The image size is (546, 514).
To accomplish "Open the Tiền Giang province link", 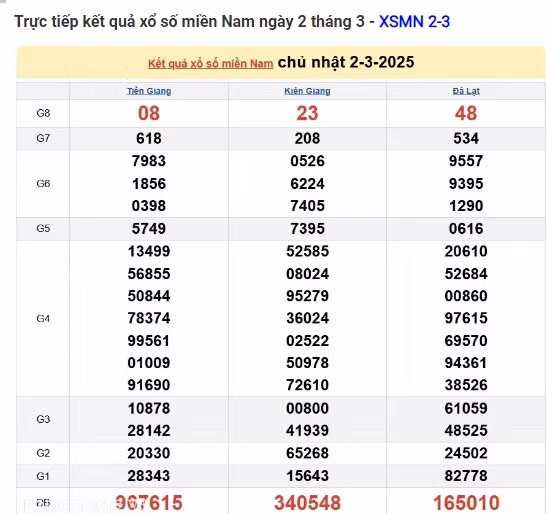I will tap(149, 91).
